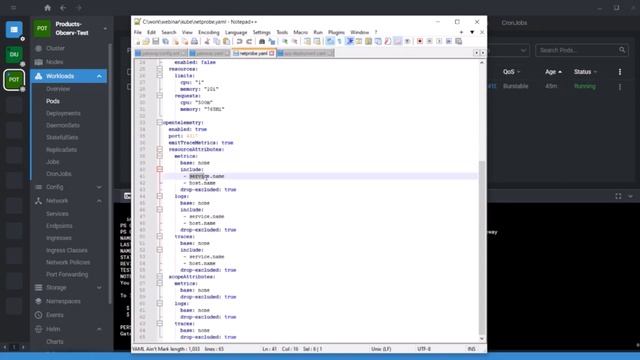Click the Replace icon in Notepad++ toolbar

[272, 41]
